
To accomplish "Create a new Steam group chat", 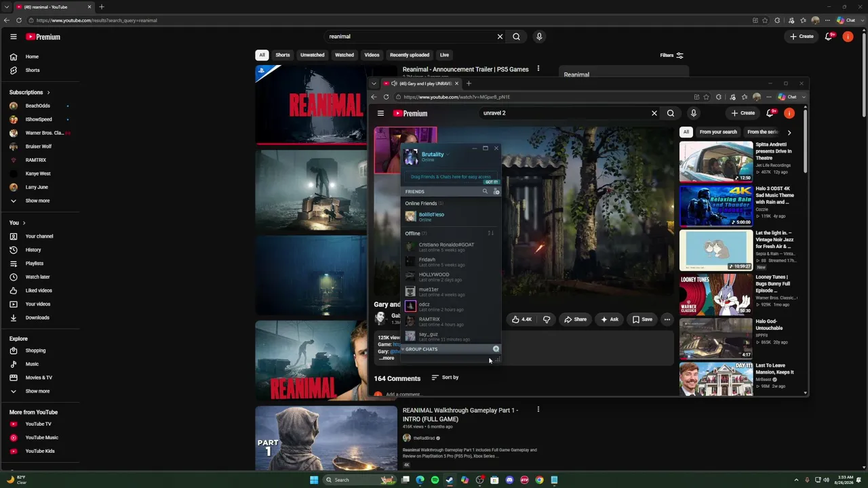I will pyautogui.click(x=496, y=349).
